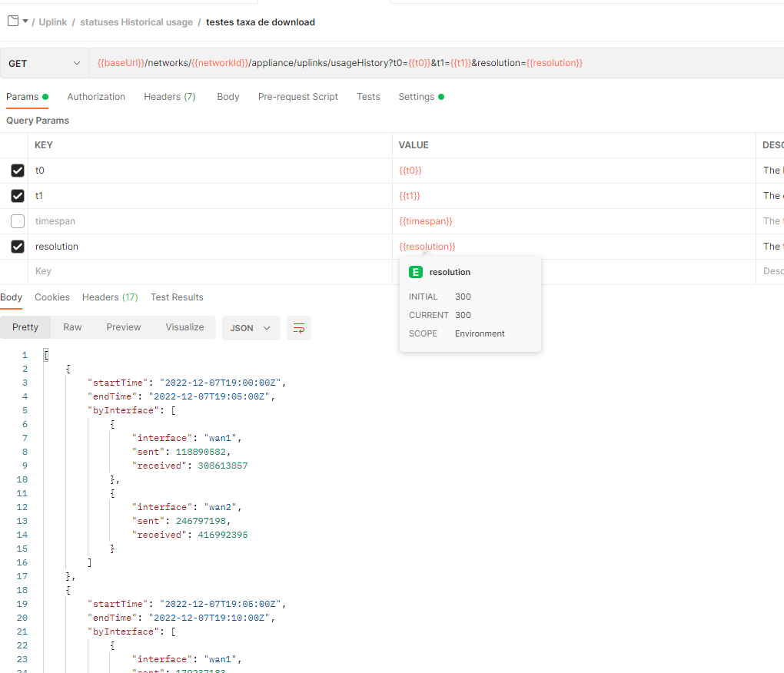Select the Visualize response view
The image size is (784, 673).
pos(184,327)
